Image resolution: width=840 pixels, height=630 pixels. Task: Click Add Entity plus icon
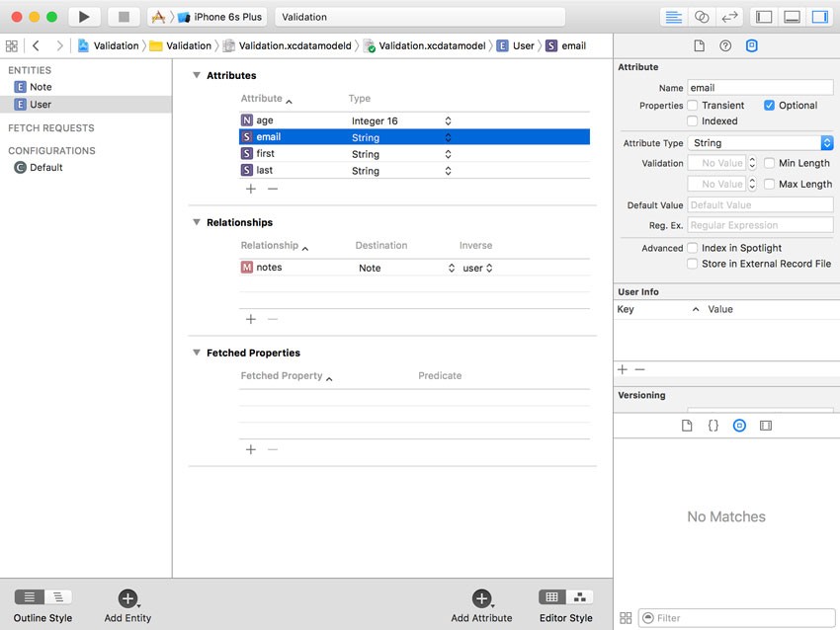(127, 598)
